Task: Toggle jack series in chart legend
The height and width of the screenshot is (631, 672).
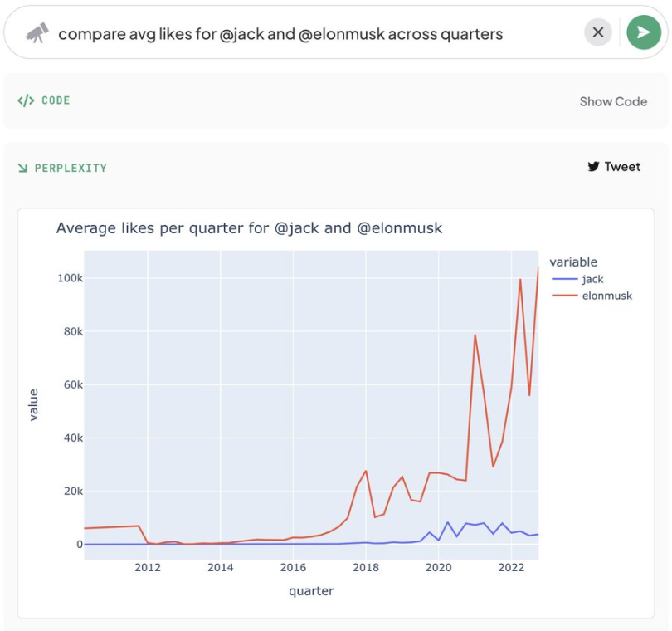Action: pos(592,279)
